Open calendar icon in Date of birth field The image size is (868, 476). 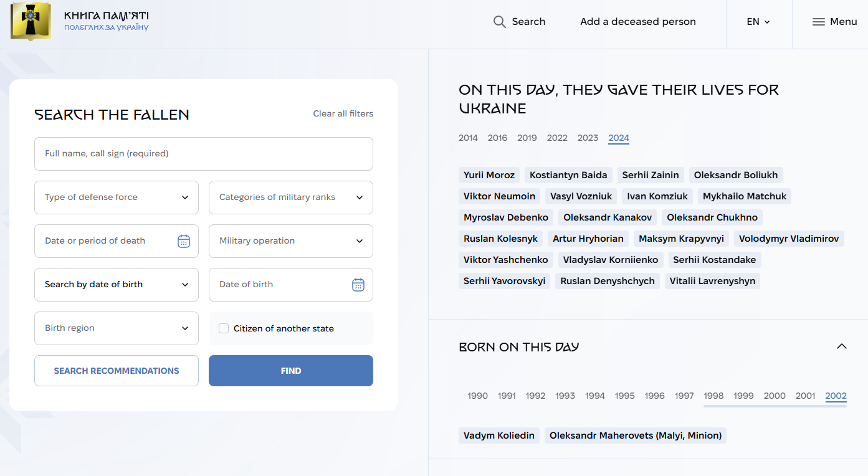(358, 285)
